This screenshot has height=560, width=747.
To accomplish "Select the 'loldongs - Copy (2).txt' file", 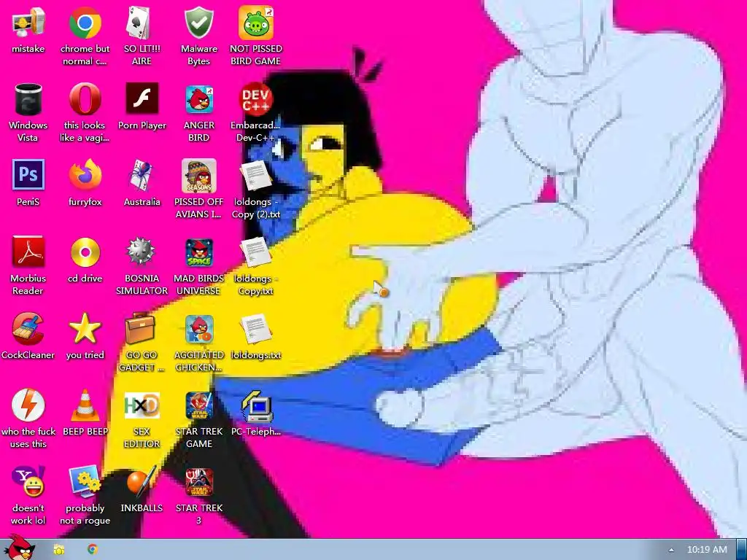I will click(256, 176).
